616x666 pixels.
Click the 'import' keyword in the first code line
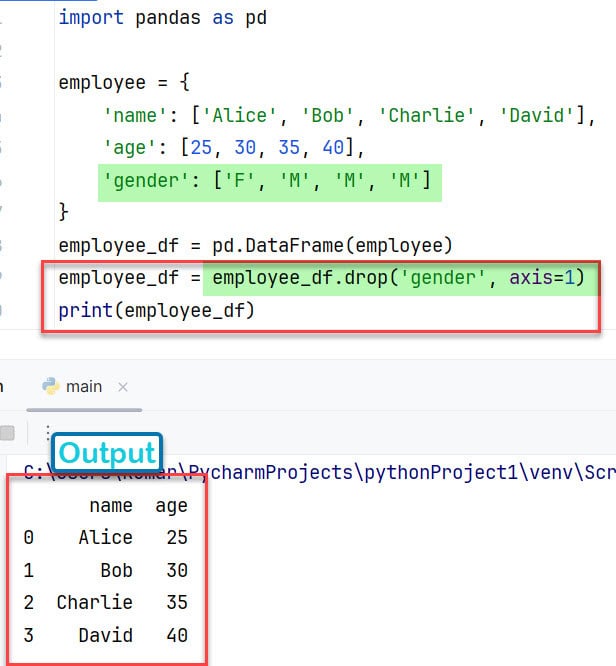pyautogui.click(x=91, y=18)
